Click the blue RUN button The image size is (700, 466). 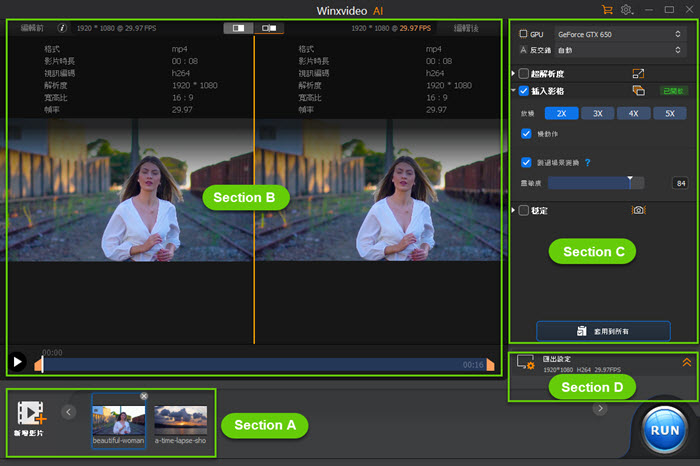(665, 430)
